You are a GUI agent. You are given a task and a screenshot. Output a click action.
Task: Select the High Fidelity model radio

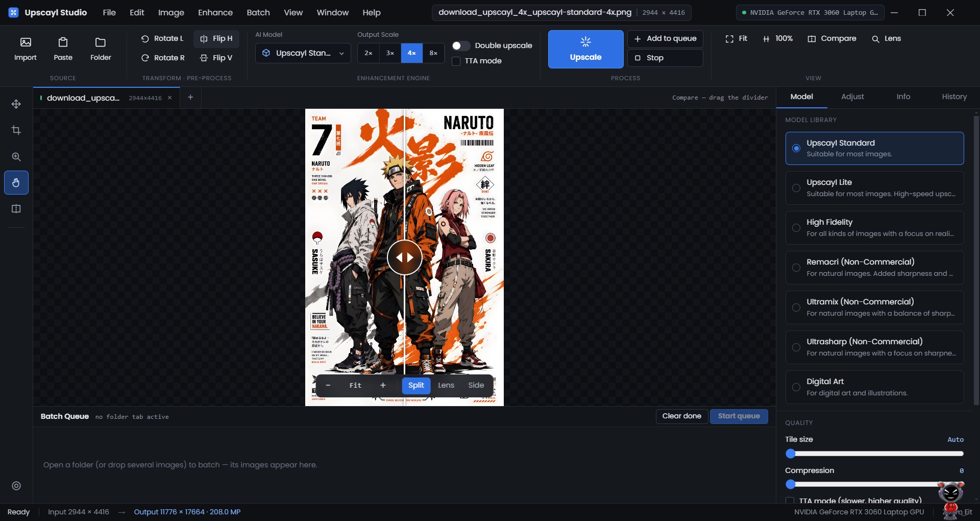tap(796, 228)
